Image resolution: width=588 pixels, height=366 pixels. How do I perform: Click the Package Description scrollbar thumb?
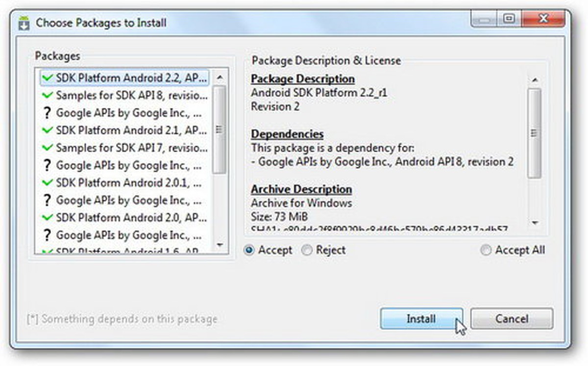pos(535,132)
